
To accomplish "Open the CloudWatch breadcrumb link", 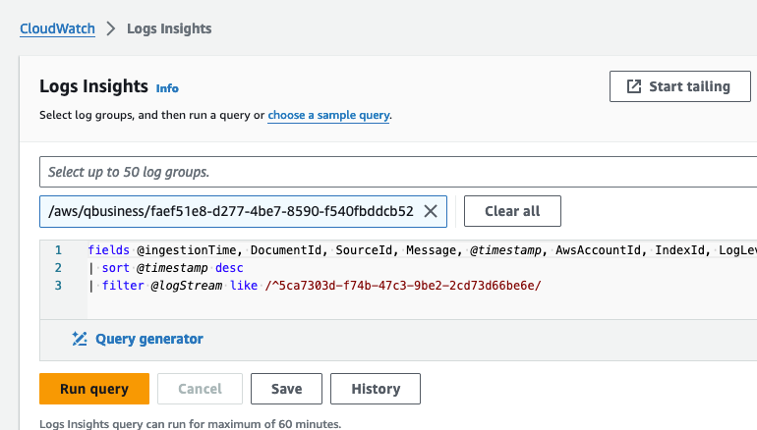I will pyautogui.click(x=57, y=29).
